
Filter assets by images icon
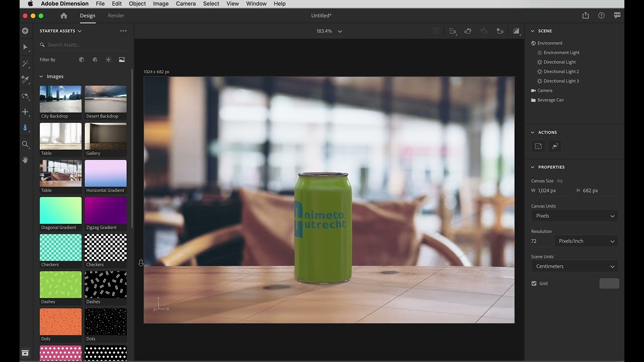click(122, 59)
